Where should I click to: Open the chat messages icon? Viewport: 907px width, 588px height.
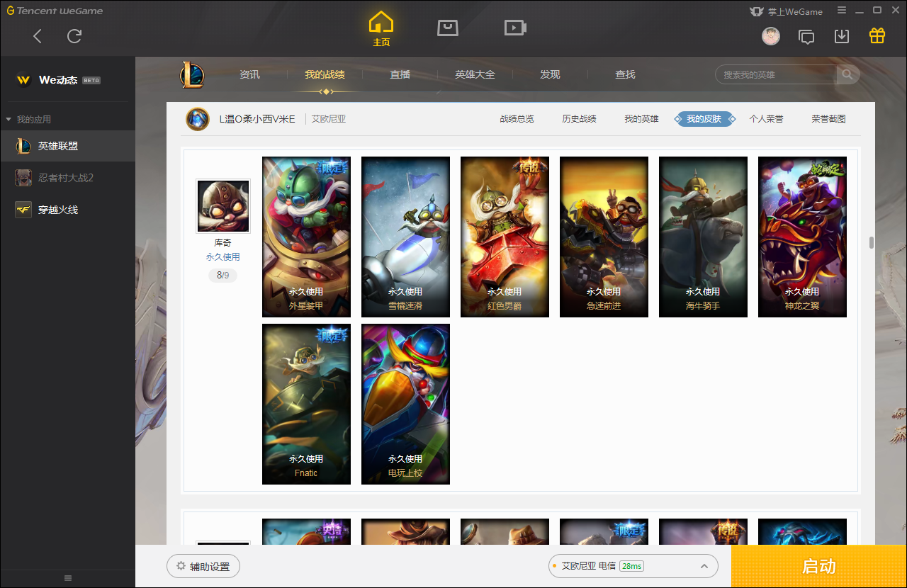click(x=806, y=37)
